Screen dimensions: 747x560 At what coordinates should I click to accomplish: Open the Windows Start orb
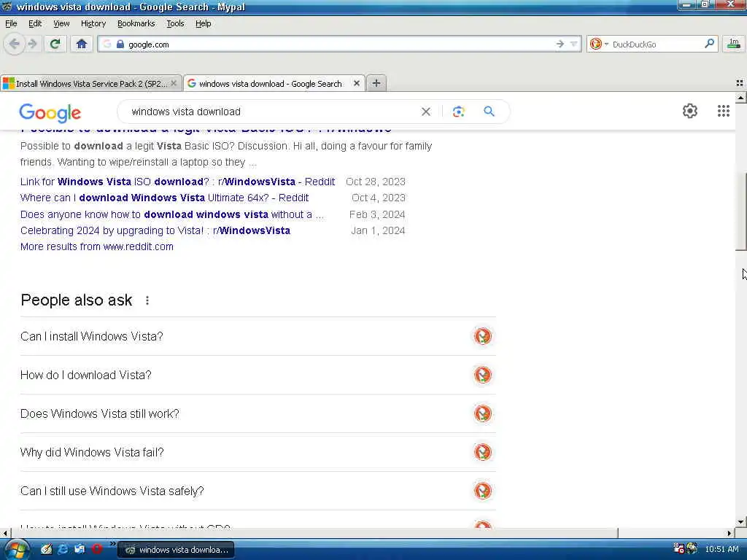pos(16,550)
